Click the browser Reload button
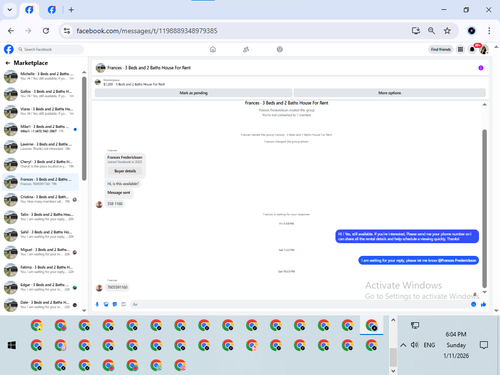The width and height of the screenshot is (500, 375). tap(46, 31)
